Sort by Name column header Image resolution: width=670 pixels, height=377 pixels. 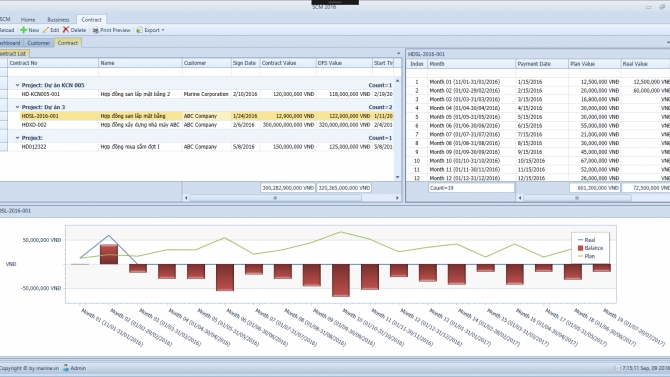tap(140, 63)
